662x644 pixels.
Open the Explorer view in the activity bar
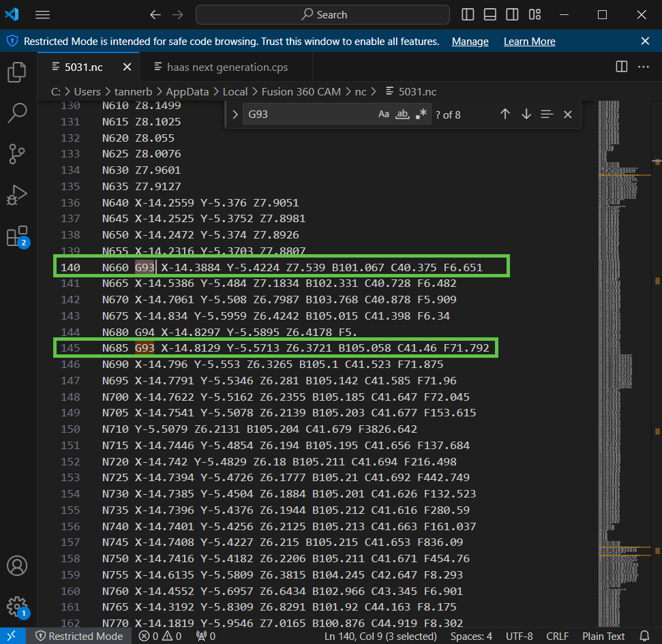pos(17,72)
